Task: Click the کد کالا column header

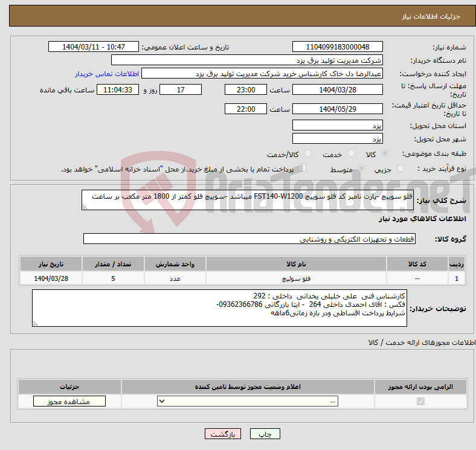Action: 417,264
